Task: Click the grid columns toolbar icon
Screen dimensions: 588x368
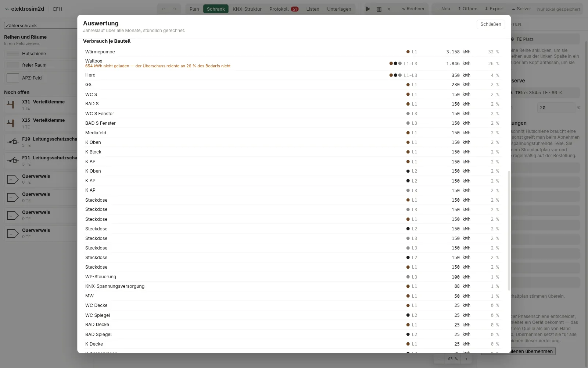Action: (x=379, y=9)
